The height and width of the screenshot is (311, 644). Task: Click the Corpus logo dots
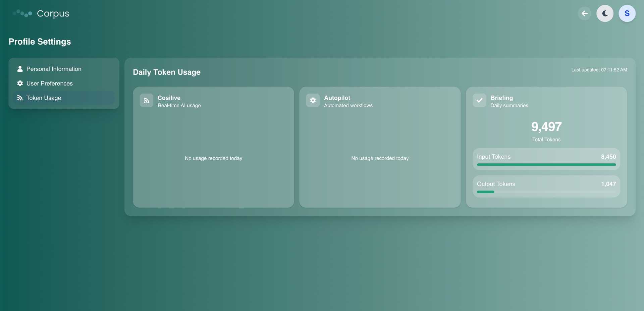tap(21, 13)
